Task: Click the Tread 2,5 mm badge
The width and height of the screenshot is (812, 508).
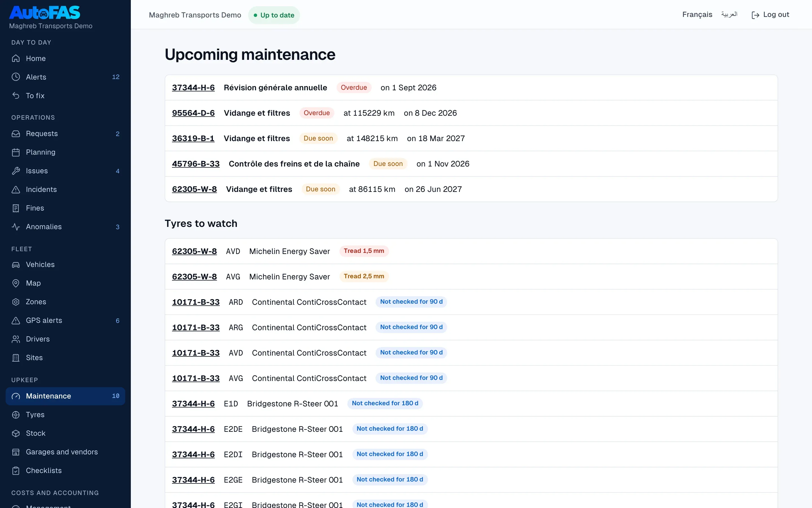Action: pyautogui.click(x=364, y=277)
